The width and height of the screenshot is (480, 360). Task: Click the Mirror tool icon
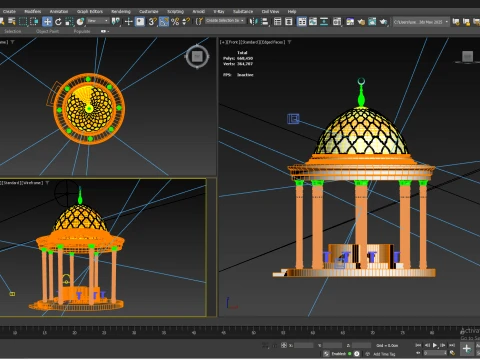click(x=253, y=22)
